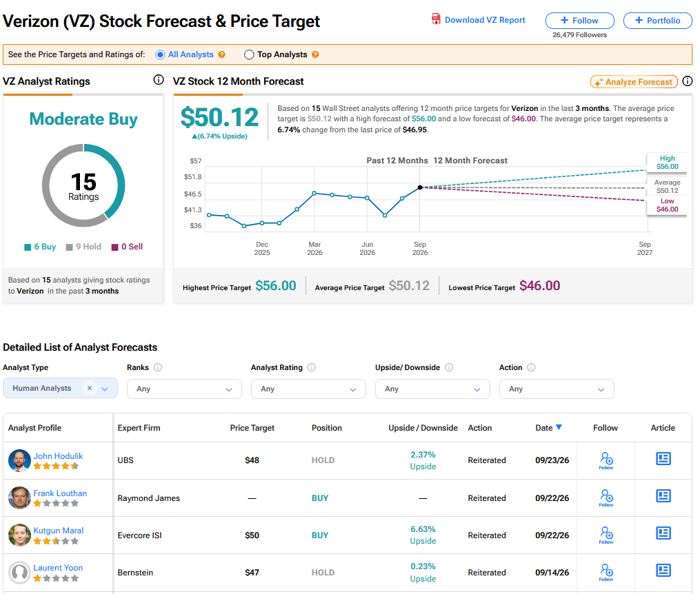The width and height of the screenshot is (700, 594).
Task: Open article icon for Kutgun Maral row
Action: (x=663, y=533)
